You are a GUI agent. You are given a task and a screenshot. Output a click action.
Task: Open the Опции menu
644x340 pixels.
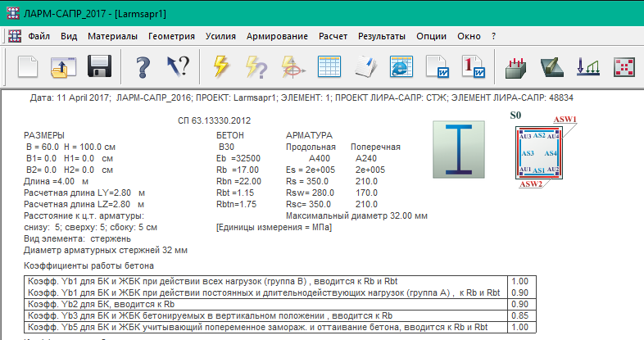432,36
